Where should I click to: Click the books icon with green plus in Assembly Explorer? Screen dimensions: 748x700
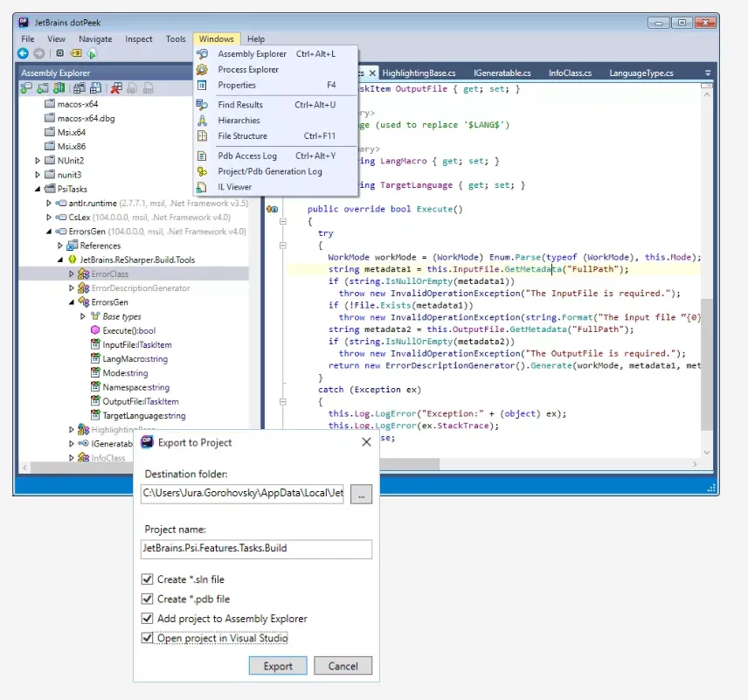[x=59, y=87]
